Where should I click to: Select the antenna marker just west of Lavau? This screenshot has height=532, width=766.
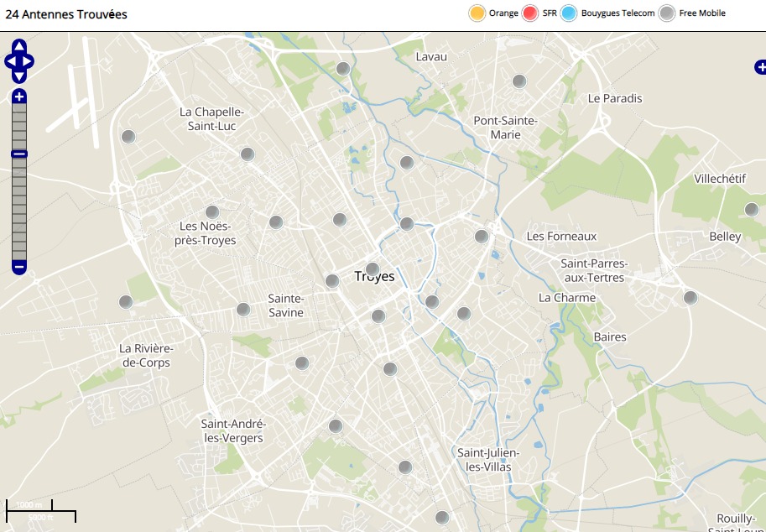click(343, 69)
